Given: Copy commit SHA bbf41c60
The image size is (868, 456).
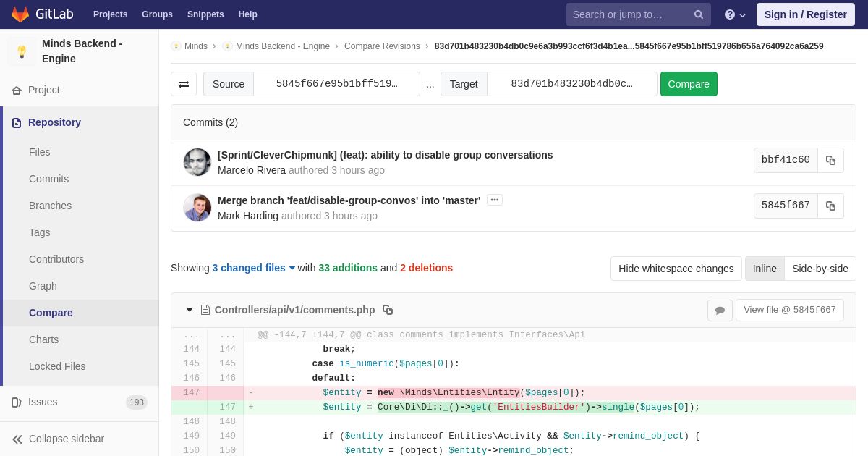Looking at the screenshot, I should [830, 161].
